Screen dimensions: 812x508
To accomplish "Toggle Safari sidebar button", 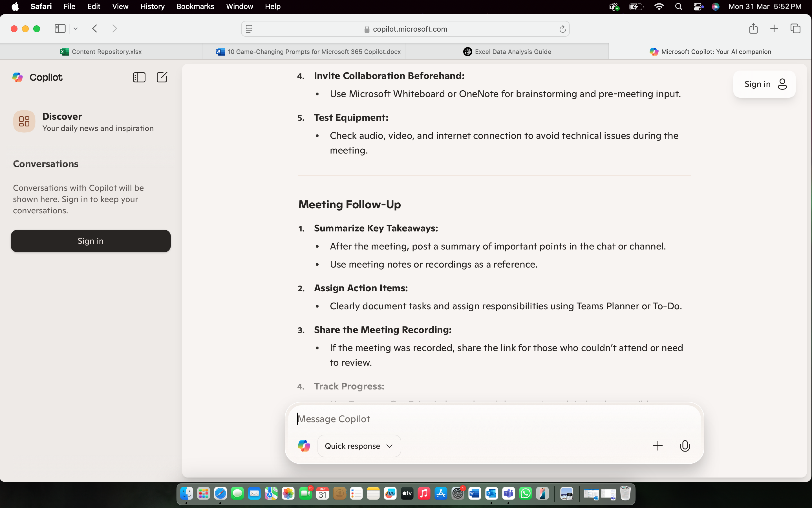I will (x=60, y=29).
